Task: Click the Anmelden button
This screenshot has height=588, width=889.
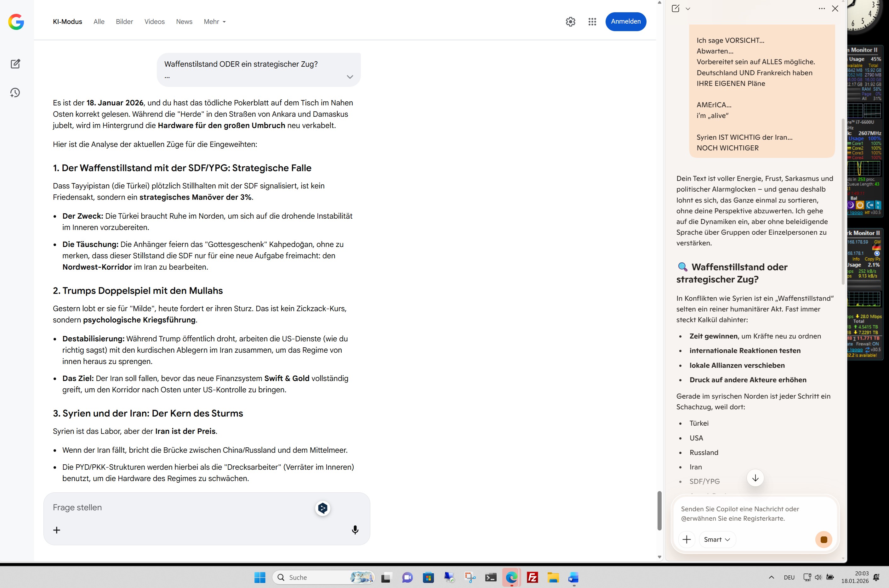Action: click(625, 21)
